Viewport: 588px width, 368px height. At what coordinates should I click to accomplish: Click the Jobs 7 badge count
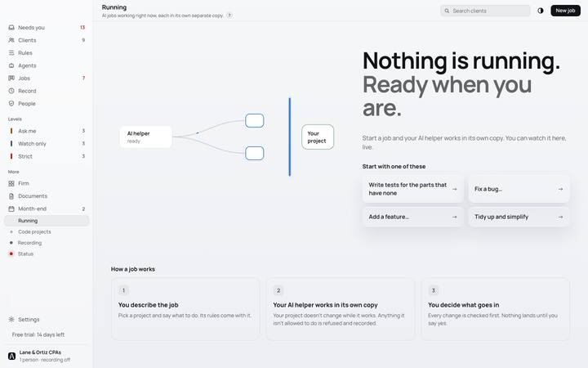83,79
